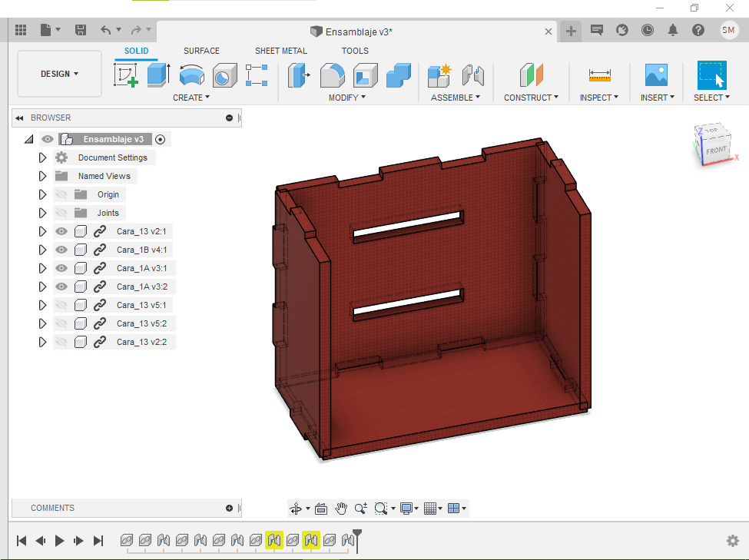Click the ViewCube FRONT face
The height and width of the screenshot is (560, 749).
717,151
